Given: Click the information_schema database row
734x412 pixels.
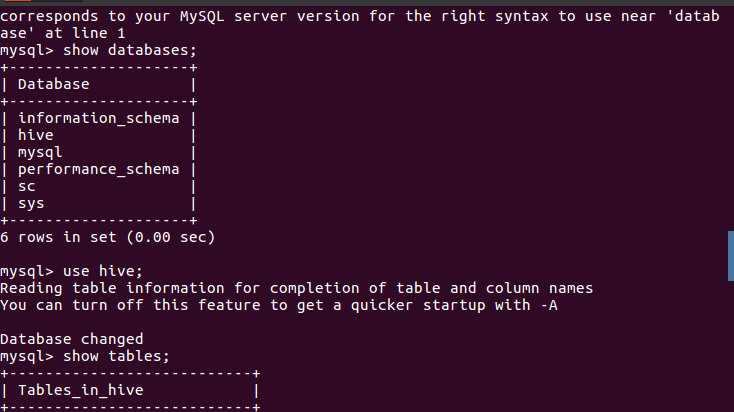Looking at the screenshot, I should tap(98, 118).
